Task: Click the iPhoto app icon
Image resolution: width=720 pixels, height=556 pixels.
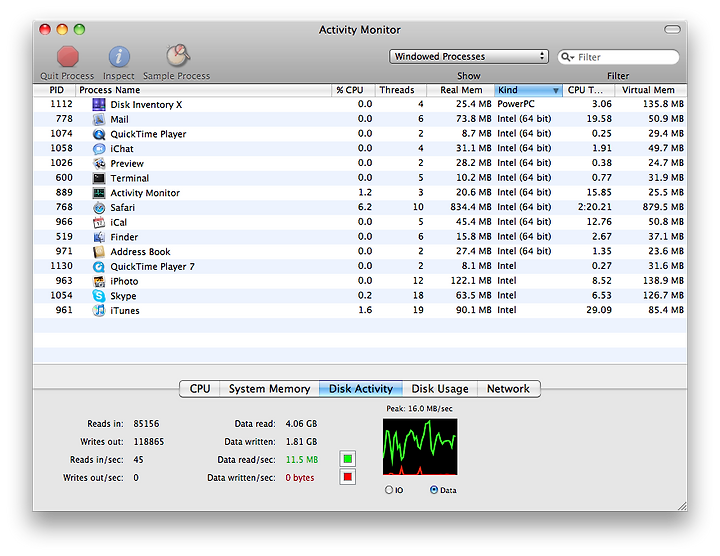Action: (99, 281)
